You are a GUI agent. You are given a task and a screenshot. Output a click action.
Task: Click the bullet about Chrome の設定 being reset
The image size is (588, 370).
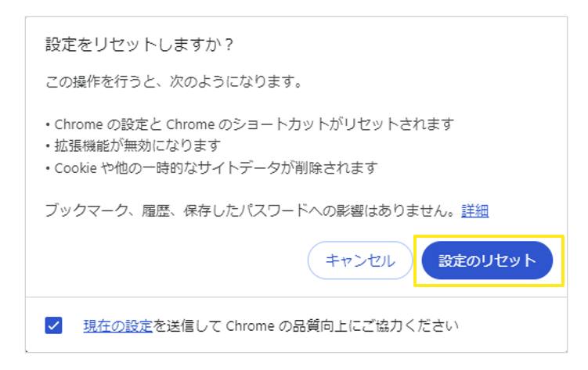(x=251, y=124)
